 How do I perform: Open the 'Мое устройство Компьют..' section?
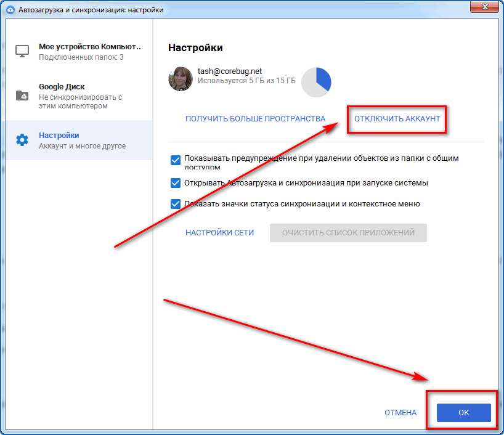click(79, 51)
